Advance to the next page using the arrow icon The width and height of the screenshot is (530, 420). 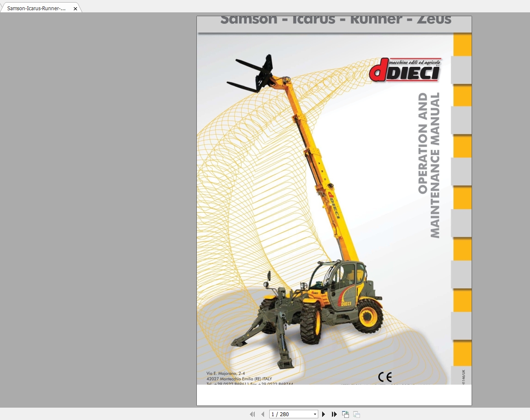pos(323,414)
